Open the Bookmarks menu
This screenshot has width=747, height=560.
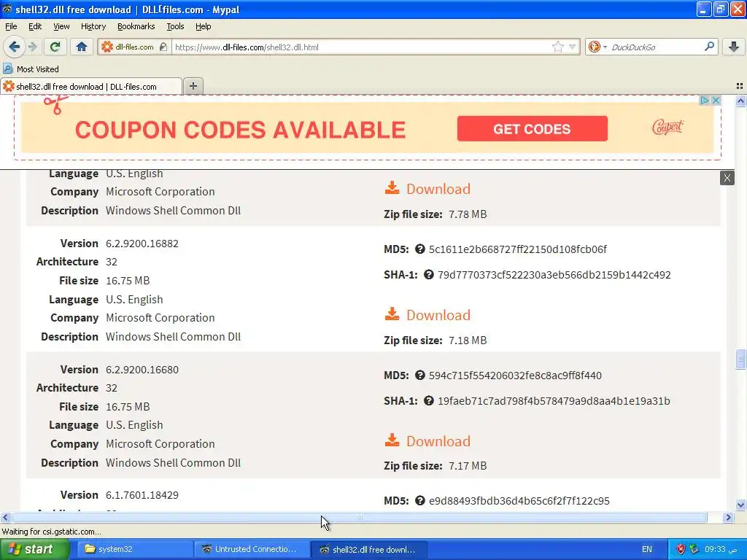tap(136, 26)
